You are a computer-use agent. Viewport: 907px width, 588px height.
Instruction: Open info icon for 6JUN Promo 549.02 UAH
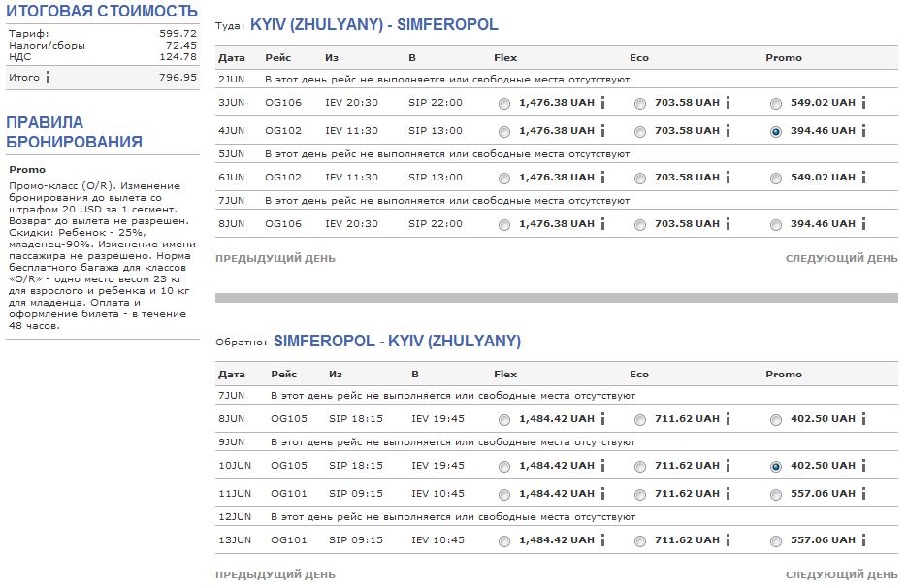pos(863,178)
